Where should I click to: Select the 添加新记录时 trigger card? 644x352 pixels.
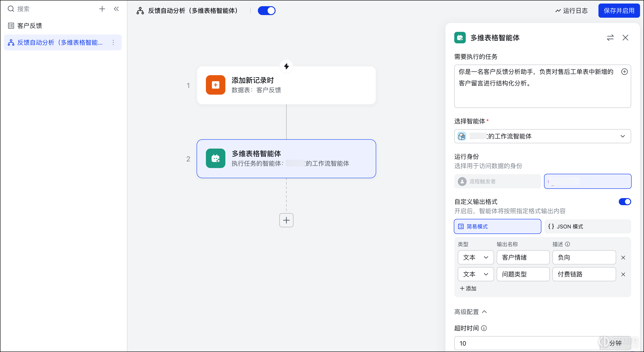tap(286, 85)
